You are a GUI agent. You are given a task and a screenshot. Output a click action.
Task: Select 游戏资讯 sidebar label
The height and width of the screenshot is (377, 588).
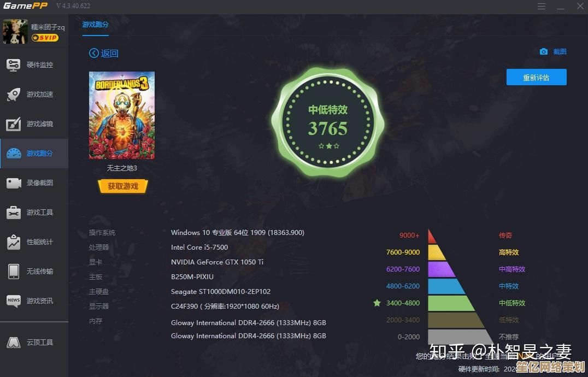coord(40,301)
